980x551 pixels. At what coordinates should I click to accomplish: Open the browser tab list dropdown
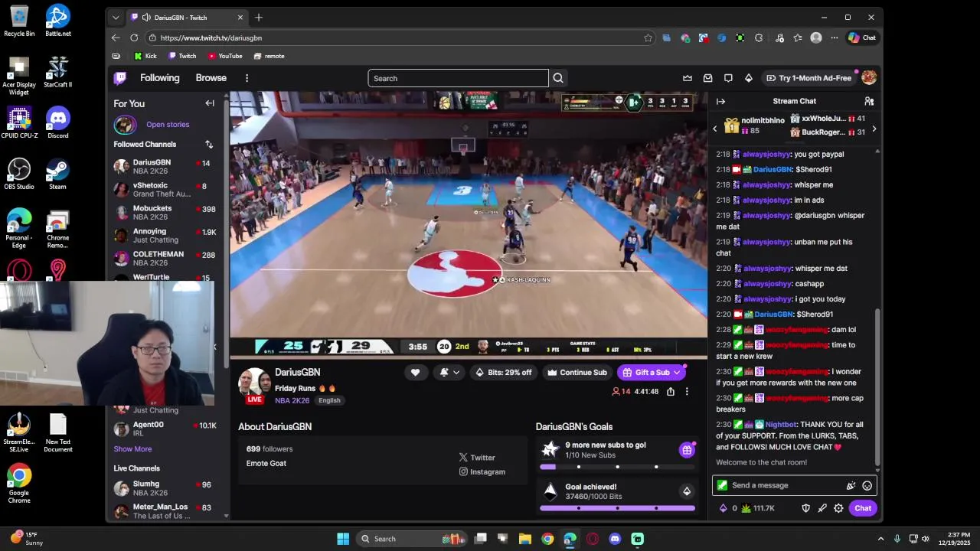116,18
